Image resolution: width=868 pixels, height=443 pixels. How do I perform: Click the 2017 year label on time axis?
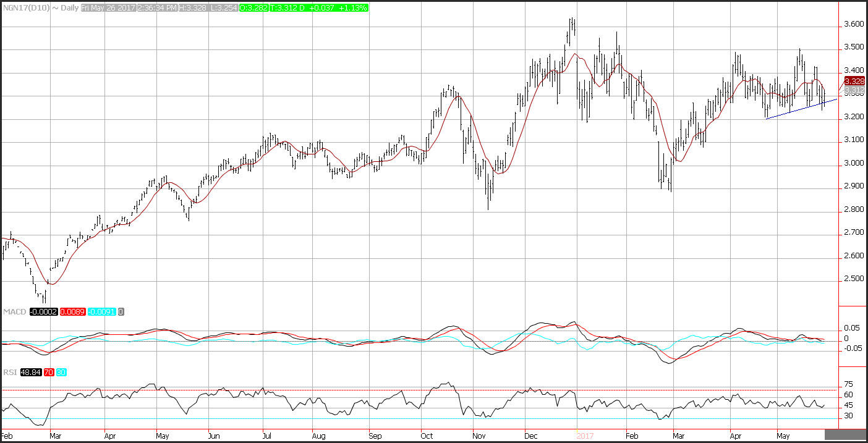click(585, 435)
